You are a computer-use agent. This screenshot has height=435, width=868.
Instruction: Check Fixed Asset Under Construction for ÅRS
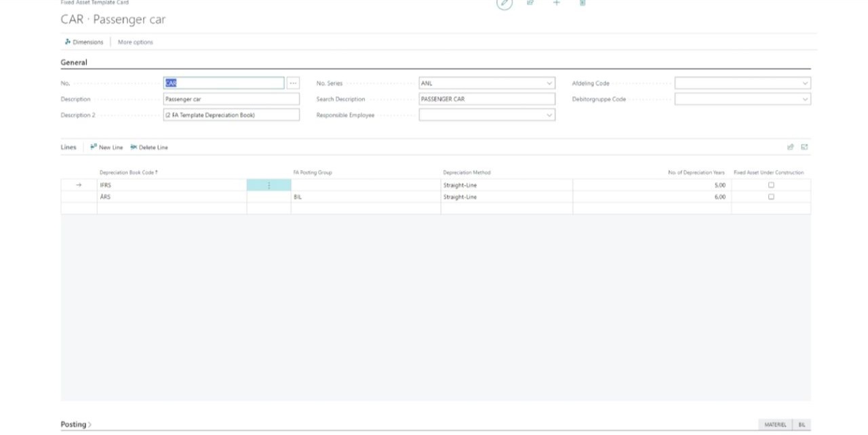pos(771,197)
